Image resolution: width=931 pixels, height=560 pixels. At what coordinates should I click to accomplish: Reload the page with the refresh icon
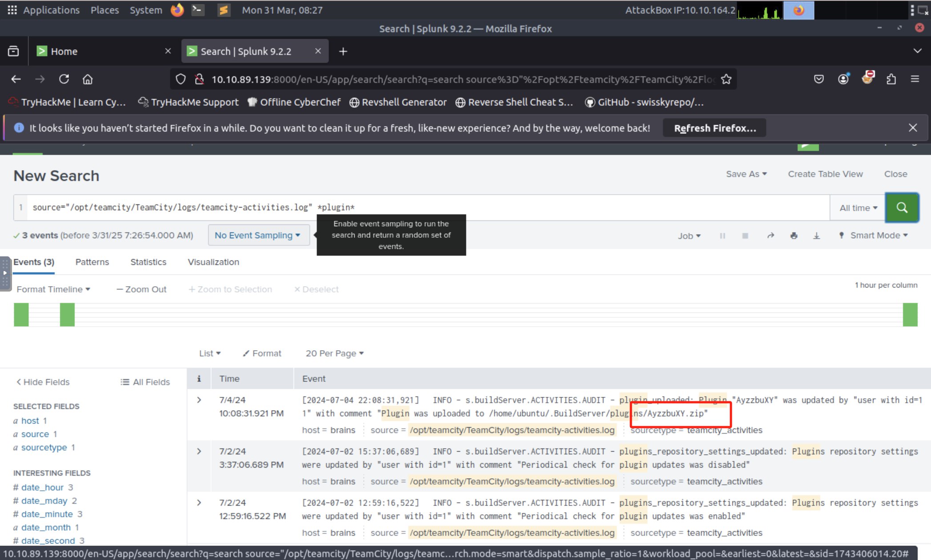point(64,79)
